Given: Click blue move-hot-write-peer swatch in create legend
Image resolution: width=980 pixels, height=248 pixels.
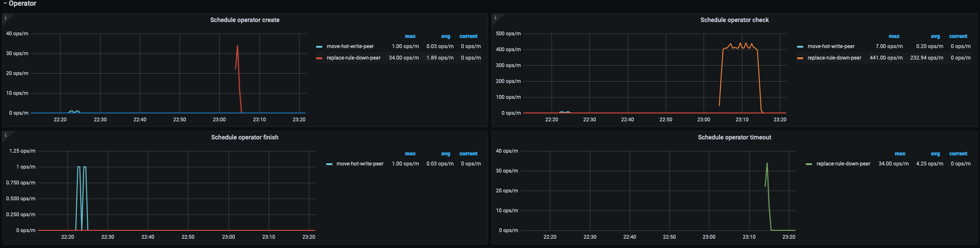Looking at the screenshot, I should tap(319, 46).
